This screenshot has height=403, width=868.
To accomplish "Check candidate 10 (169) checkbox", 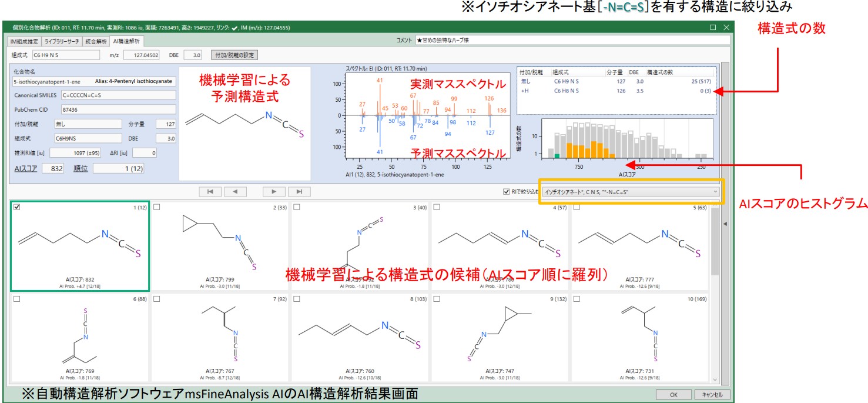I will [577, 299].
